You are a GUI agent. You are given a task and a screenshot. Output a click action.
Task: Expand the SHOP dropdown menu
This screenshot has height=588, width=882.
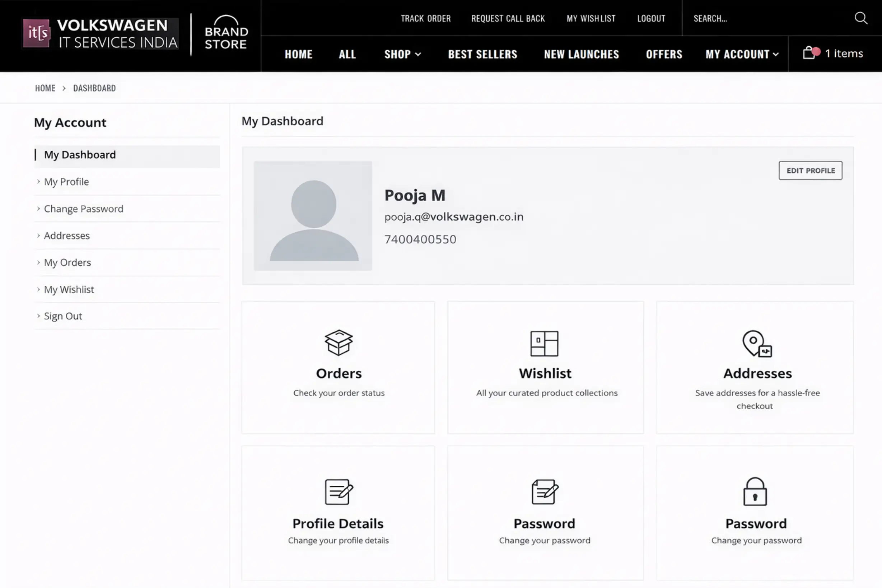point(402,54)
